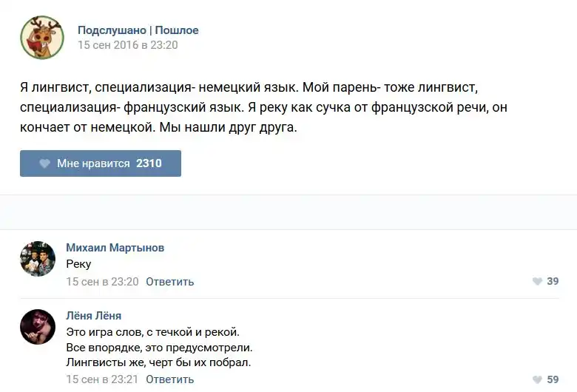Like Лёня Лёня's comment via the heart icon
The image size is (577, 392).
pos(537,379)
